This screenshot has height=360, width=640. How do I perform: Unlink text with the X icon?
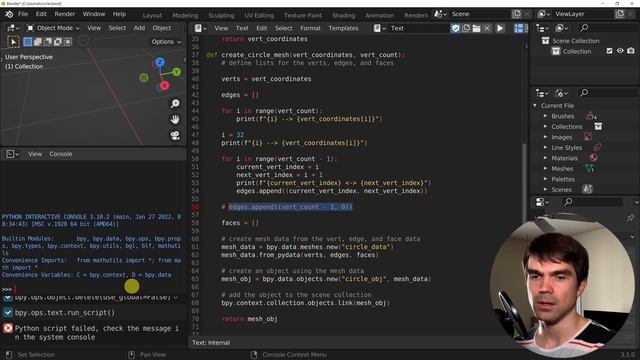(487, 28)
